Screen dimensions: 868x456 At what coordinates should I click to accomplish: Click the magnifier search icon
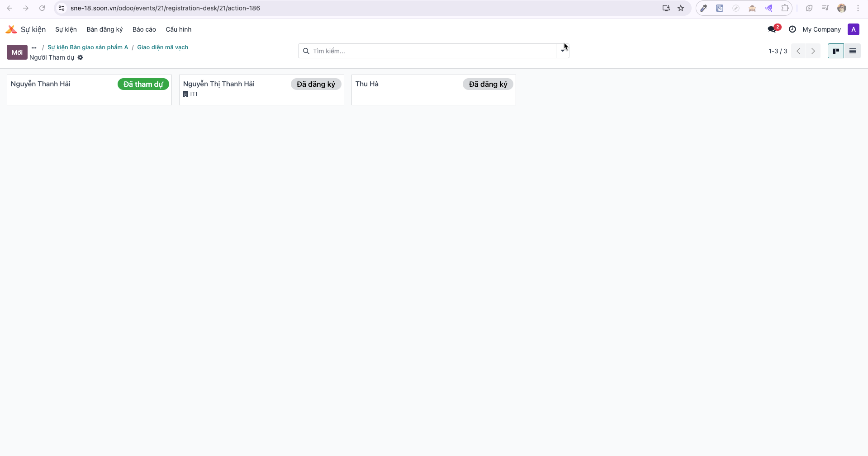point(306,51)
